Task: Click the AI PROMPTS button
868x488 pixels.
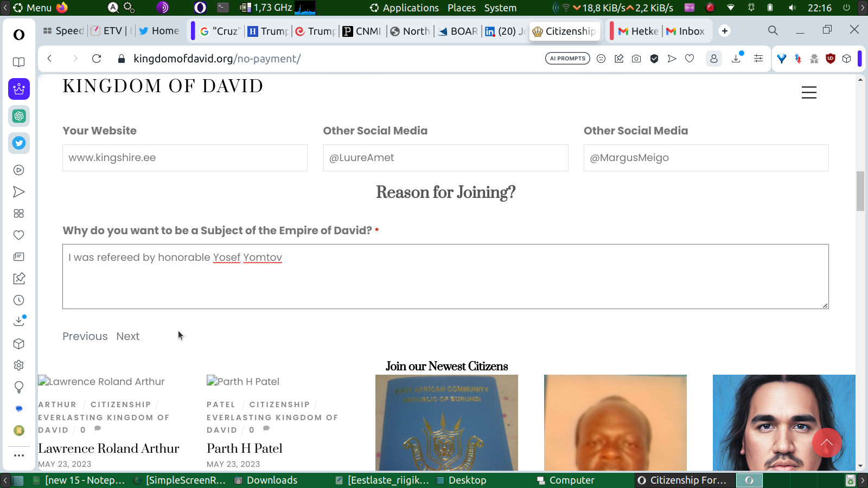Action: pyautogui.click(x=567, y=59)
